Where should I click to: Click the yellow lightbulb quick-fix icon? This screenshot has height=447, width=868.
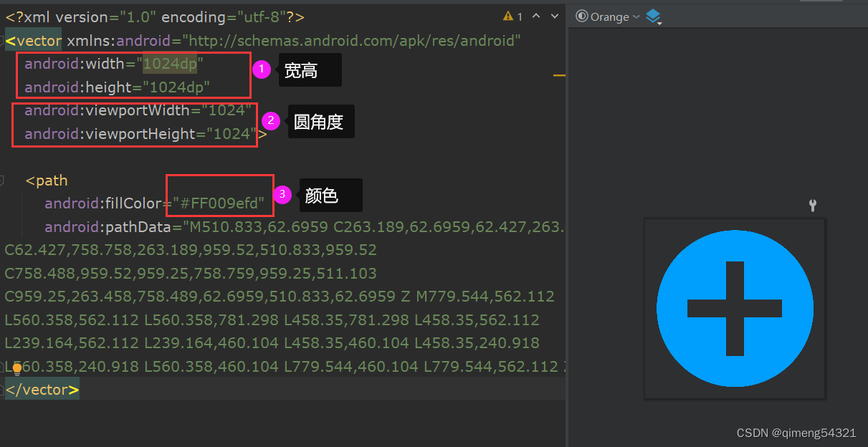click(17, 369)
